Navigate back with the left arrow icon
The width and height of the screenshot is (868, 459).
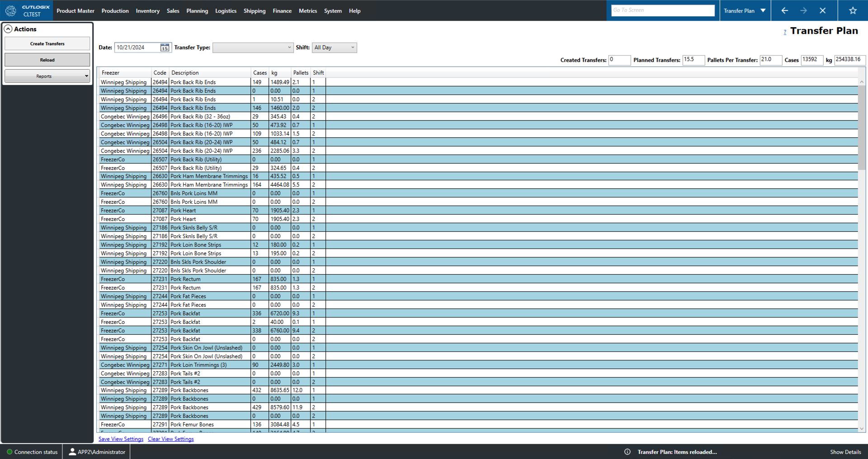click(785, 11)
